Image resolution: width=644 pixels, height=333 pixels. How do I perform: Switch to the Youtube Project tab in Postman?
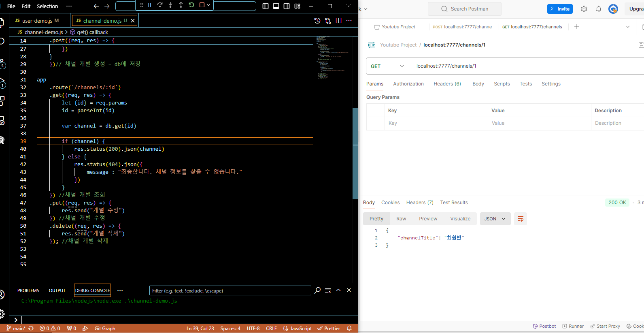395,27
